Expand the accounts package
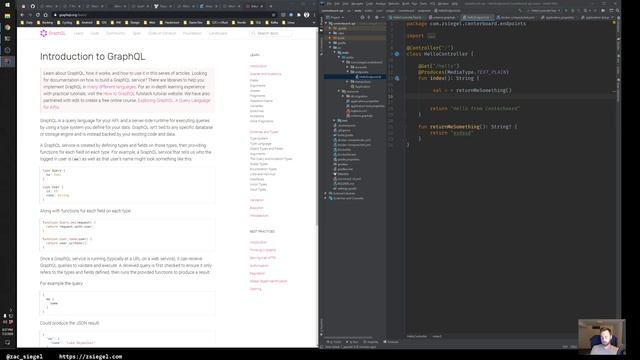Viewport: 640px width, 360px height. click(x=347, y=67)
